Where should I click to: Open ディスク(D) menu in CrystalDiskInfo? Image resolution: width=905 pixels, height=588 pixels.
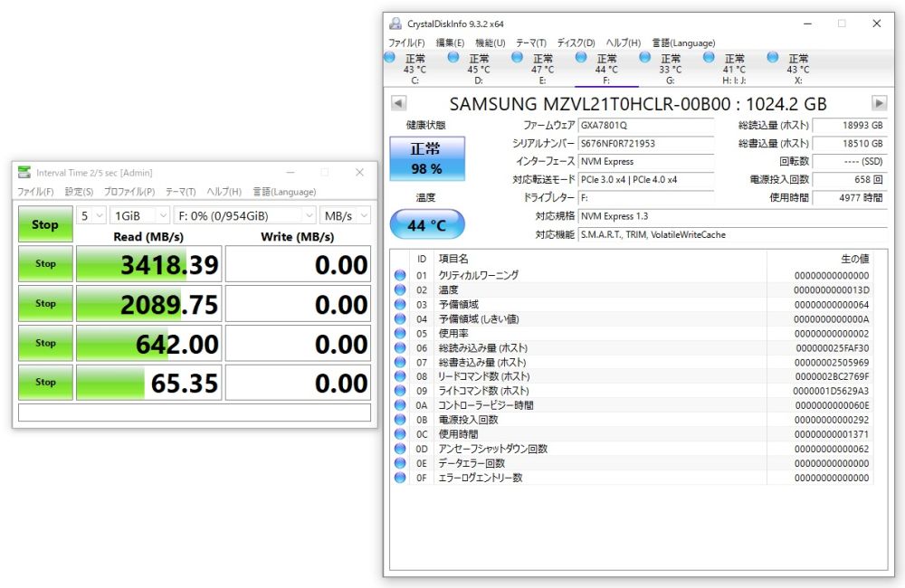576,43
